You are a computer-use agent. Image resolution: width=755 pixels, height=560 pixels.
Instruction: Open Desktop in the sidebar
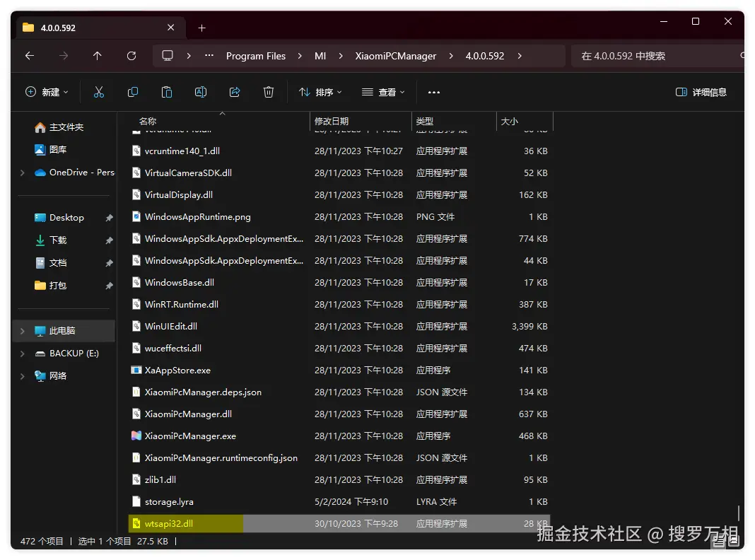pos(66,218)
